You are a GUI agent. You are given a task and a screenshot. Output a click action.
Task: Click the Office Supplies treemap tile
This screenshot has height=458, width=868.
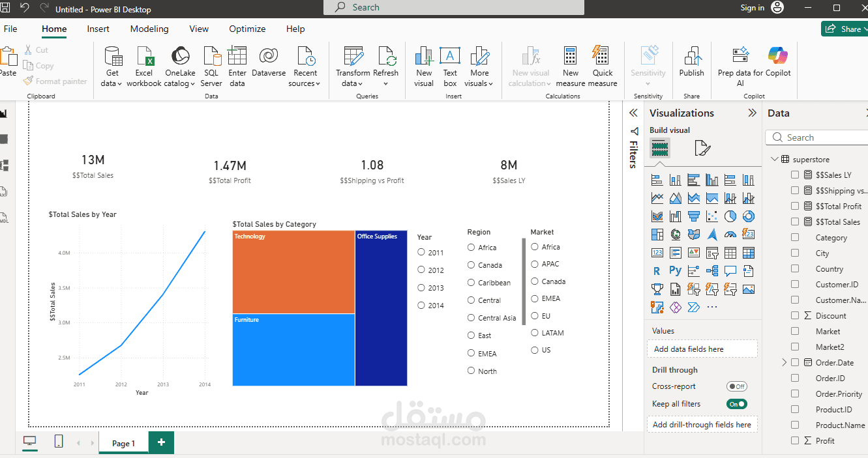tap(382, 308)
